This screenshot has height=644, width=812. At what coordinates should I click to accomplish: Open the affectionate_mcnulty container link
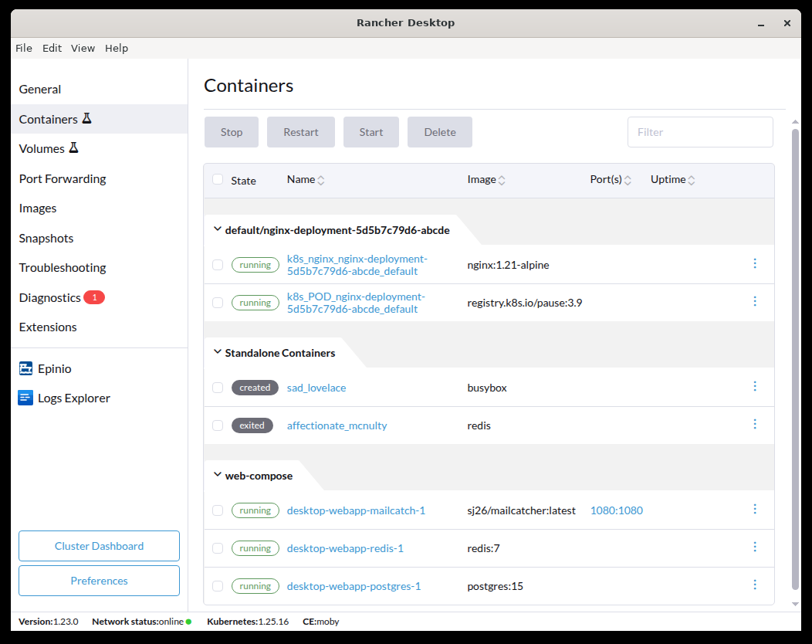tap(337, 425)
